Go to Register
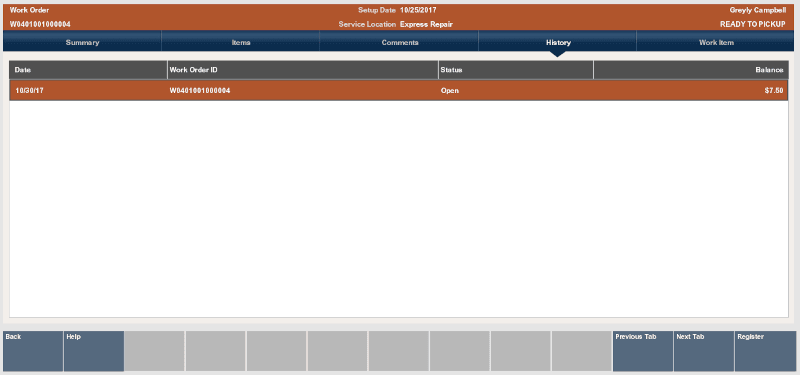 [765, 351]
